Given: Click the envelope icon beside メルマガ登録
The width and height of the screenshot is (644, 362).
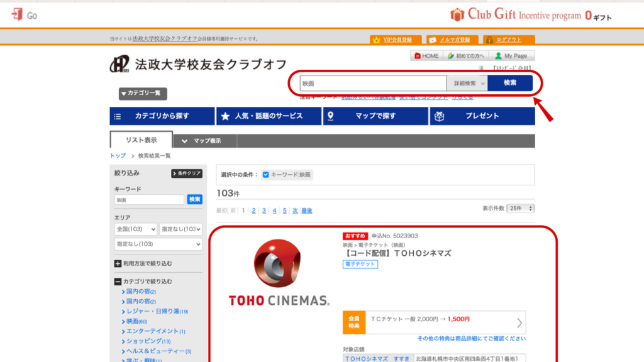Looking at the screenshot, I should coord(433,40).
